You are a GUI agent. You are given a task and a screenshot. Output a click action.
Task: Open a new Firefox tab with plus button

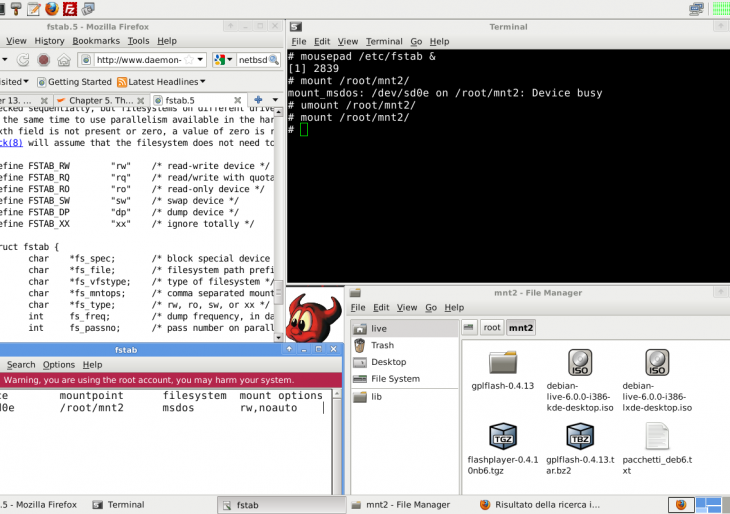[258, 100]
